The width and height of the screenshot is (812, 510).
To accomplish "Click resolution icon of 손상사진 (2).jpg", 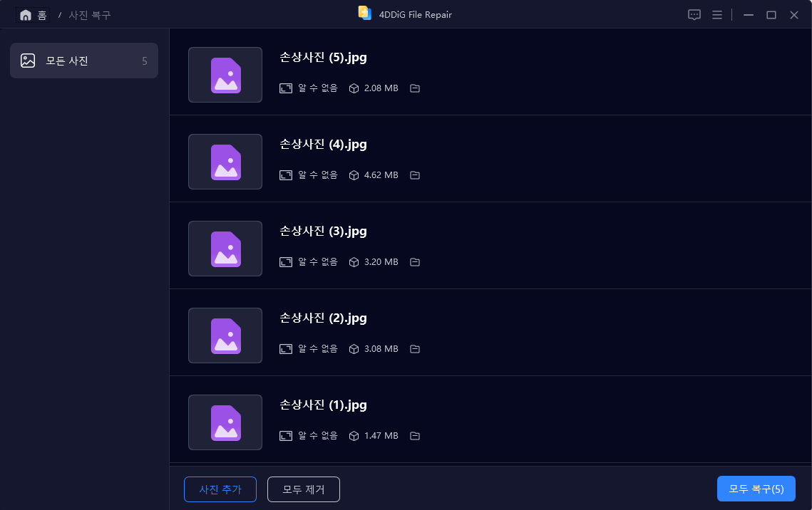I will (x=286, y=349).
